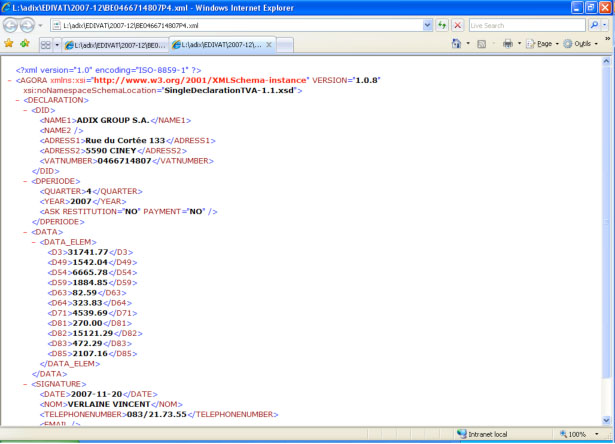
Task: Click the text ADIX GROUP S.A.
Action: pos(113,120)
